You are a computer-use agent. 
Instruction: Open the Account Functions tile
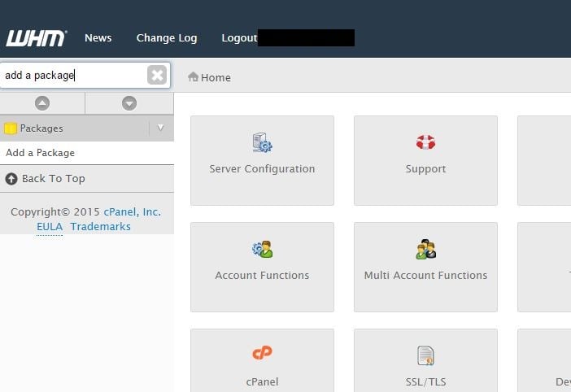coord(262,267)
